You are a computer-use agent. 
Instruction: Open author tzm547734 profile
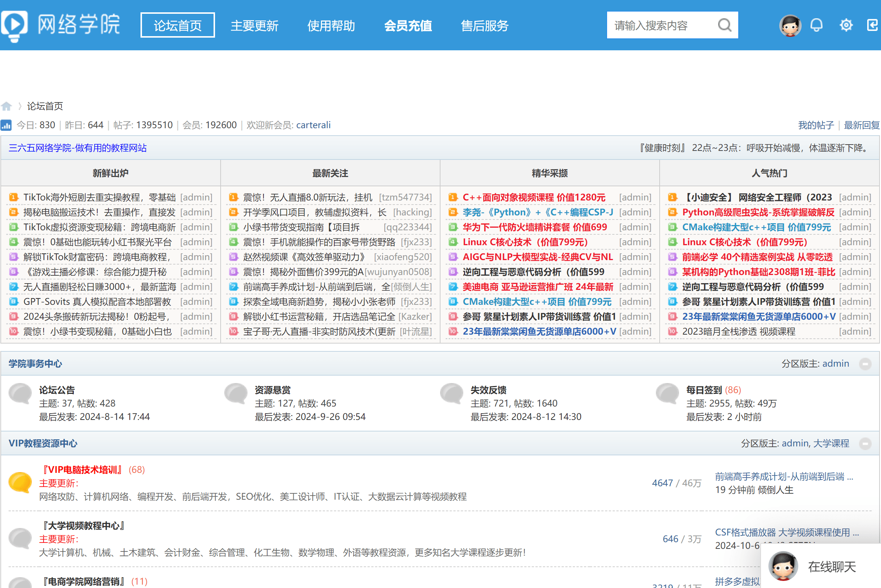pyautogui.click(x=405, y=197)
